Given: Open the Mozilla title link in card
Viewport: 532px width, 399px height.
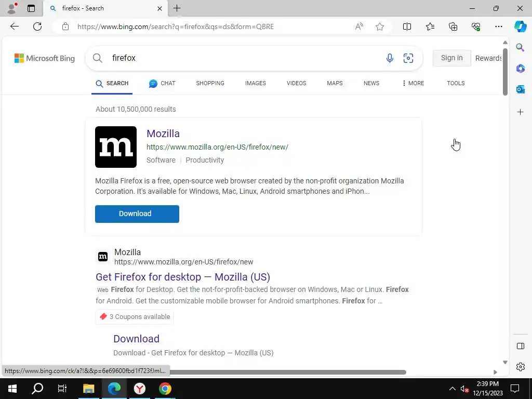Looking at the screenshot, I should 163,134.
